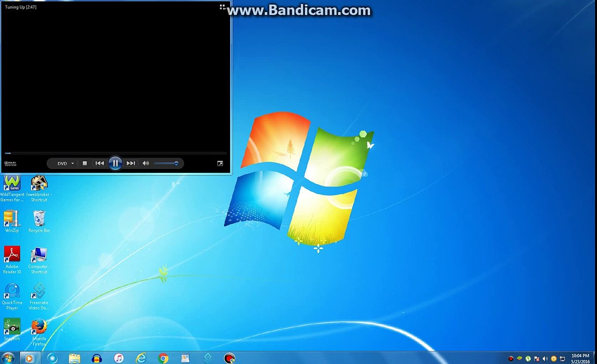This screenshot has width=597, height=364.
Task: Select the QuickTime Player desktop icon
Action: tap(12, 296)
